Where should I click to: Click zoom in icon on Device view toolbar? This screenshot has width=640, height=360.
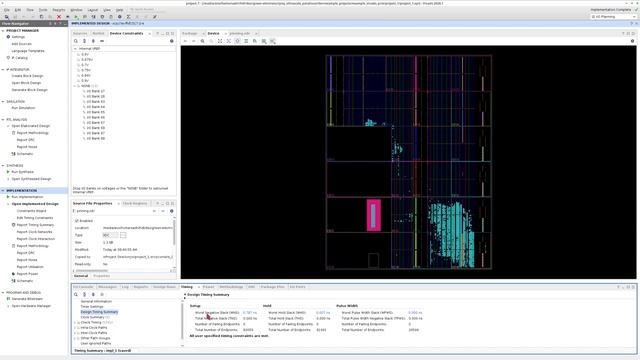(x=202, y=41)
